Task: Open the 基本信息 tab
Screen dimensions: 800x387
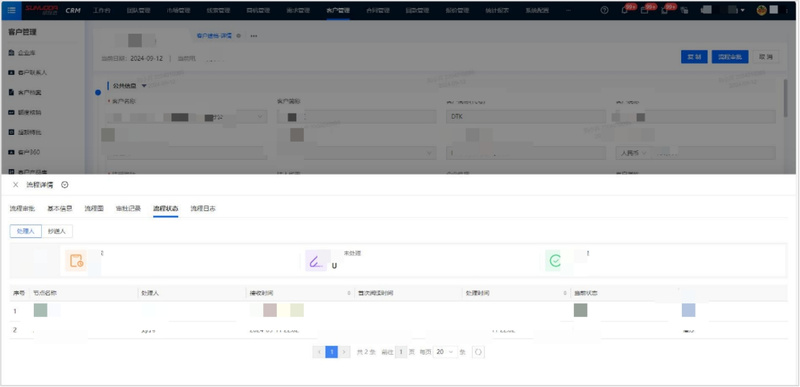Action: click(x=60, y=209)
